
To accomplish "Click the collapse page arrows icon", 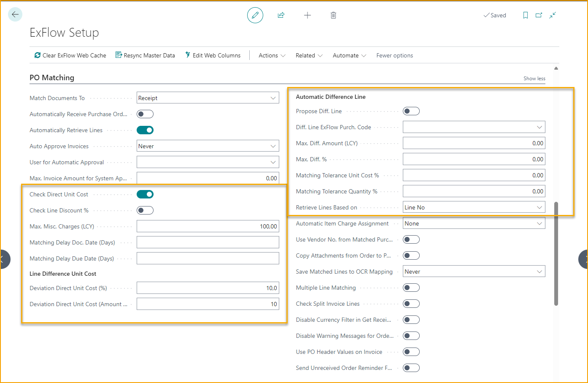I will [x=553, y=15].
